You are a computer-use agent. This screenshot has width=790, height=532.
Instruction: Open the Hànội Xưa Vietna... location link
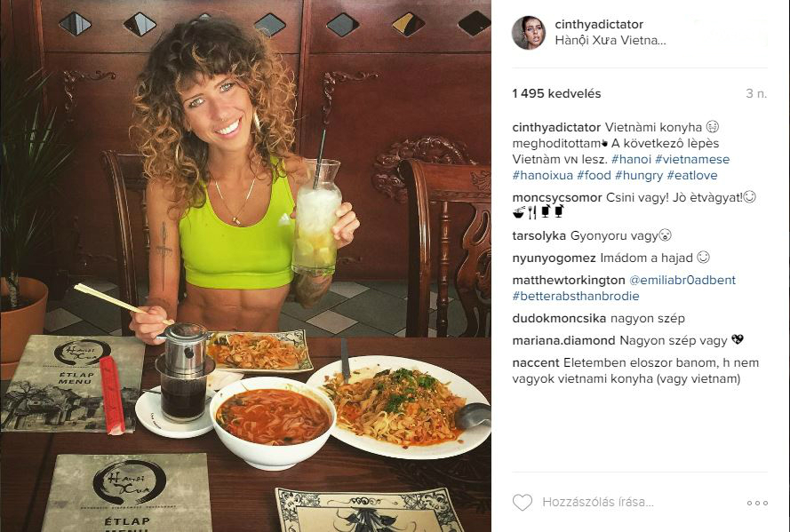tap(610, 40)
